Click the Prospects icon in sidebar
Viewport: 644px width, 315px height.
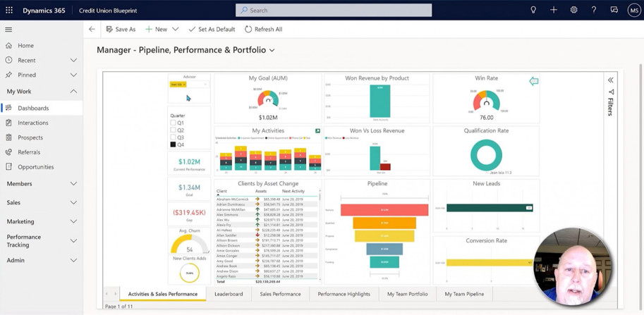coord(8,137)
